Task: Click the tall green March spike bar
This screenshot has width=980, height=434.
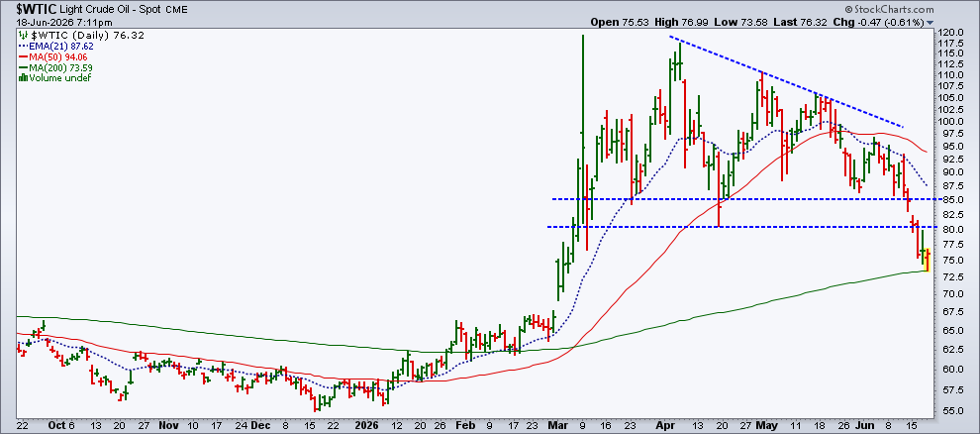Action: (582, 132)
